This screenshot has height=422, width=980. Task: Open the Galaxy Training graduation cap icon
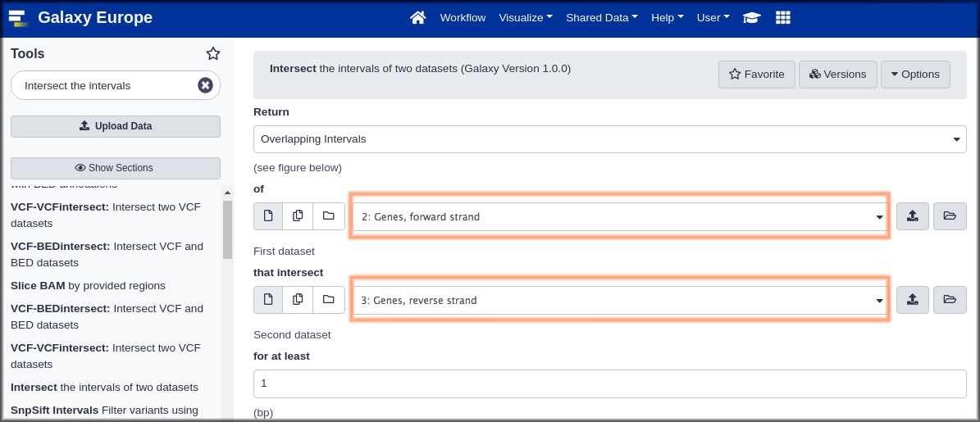(751, 17)
